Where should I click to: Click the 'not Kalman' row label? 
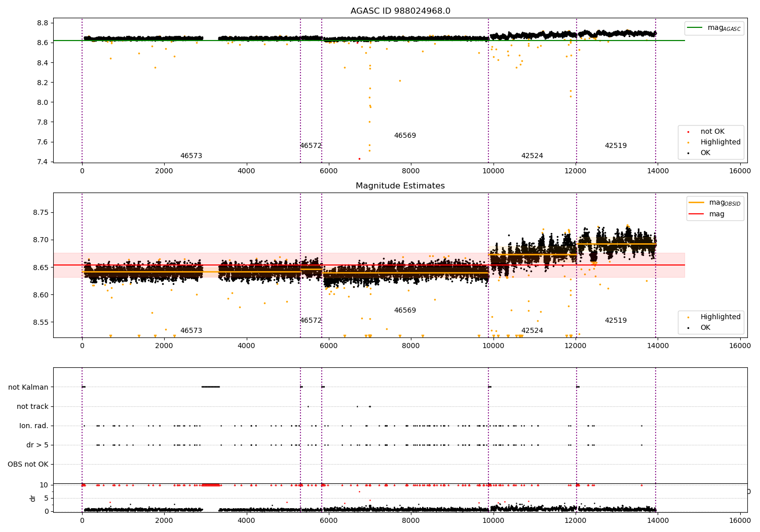coord(28,388)
